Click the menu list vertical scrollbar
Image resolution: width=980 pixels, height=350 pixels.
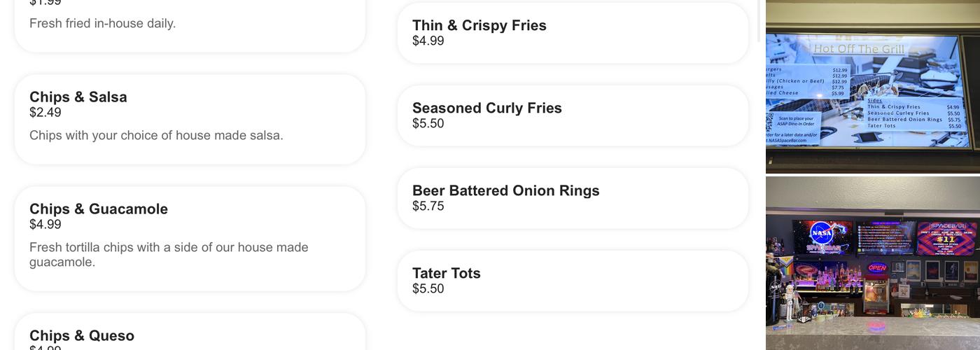pos(760,21)
